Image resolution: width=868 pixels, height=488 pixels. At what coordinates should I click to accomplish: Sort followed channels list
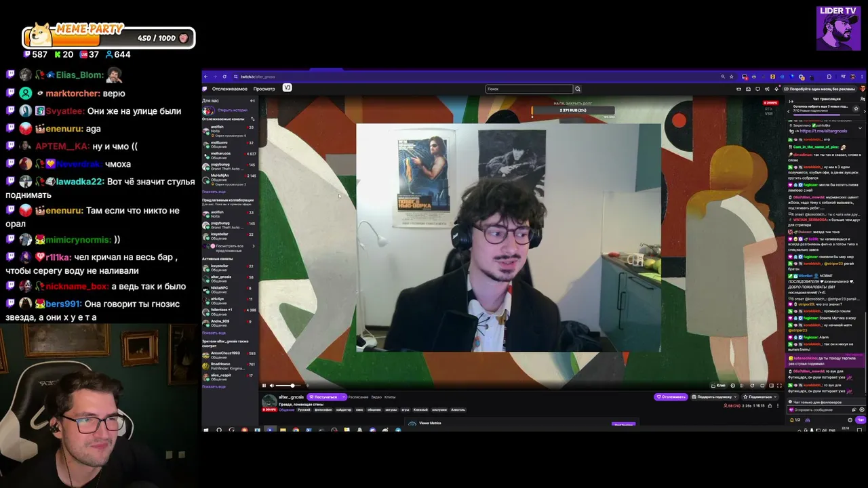(253, 119)
